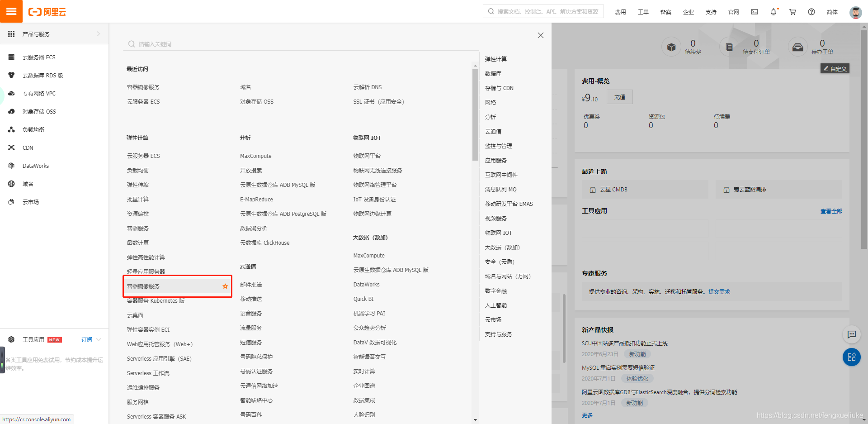The image size is (868, 424).
Task: Click the load balancer icon in sidebar
Action: [11, 129]
